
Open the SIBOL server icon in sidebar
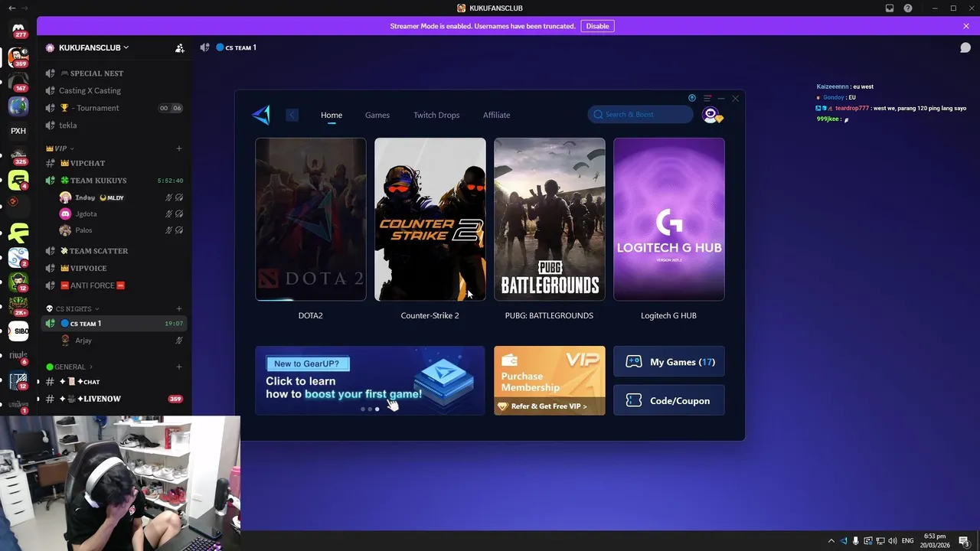18,331
